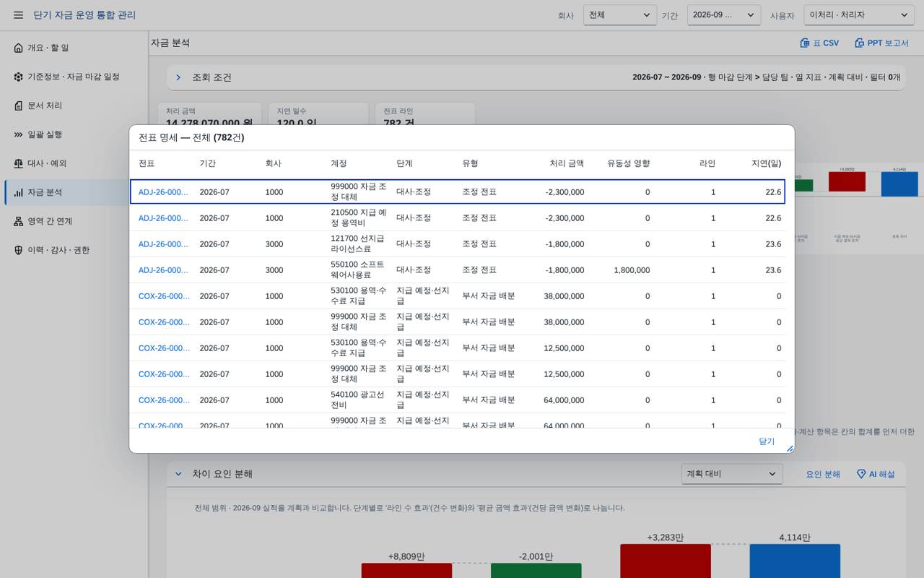Click the 이력 · 감사 · 권한 shield icon
924x578 pixels.
[19, 250]
